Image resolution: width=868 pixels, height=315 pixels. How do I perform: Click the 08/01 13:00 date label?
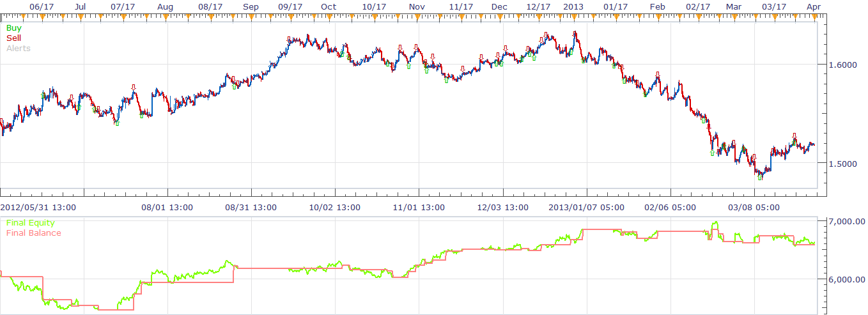[167, 207]
